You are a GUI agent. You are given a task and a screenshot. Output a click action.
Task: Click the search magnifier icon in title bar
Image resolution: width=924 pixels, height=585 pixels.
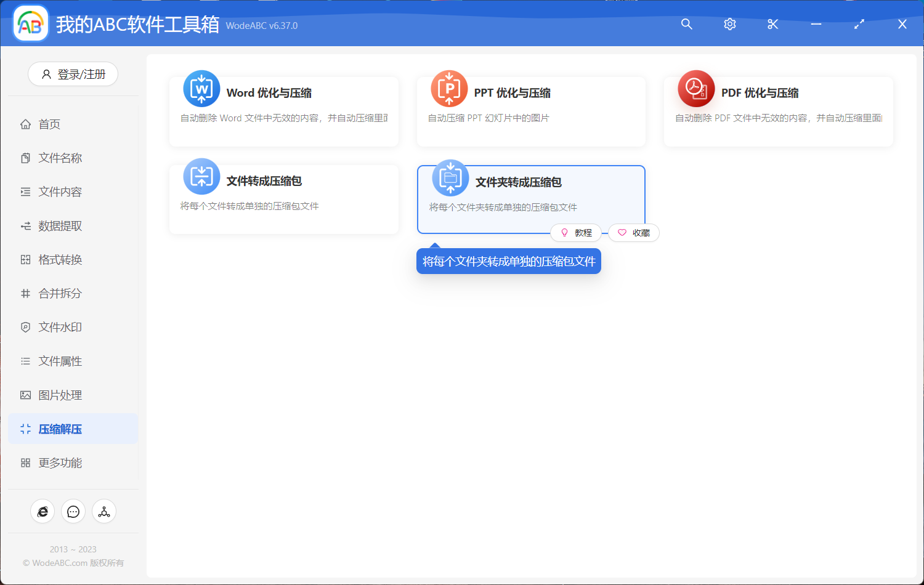pyautogui.click(x=687, y=24)
